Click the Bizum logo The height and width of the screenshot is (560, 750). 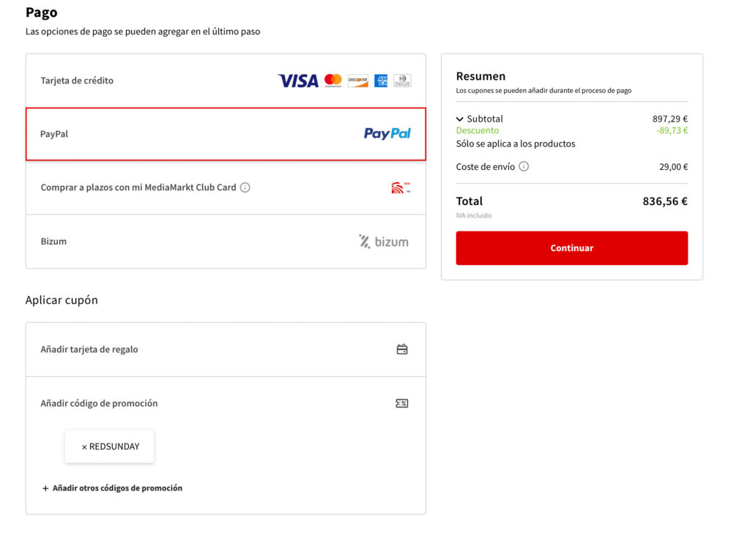(384, 242)
